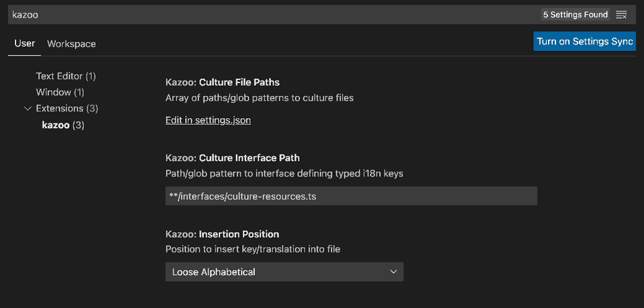Click the Kazoo: Culture File Paths heading
Screen dimensions: 644x308
[223, 83]
